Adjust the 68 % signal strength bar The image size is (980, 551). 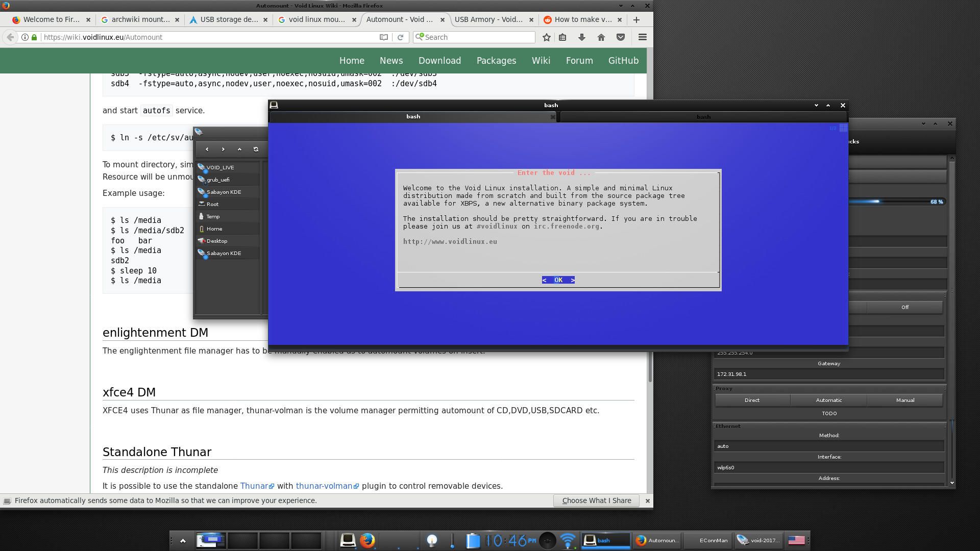point(897,202)
